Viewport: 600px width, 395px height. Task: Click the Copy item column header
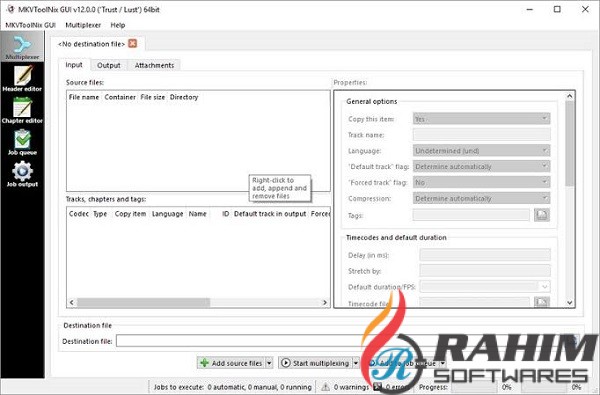pyautogui.click(x=130, y=214)
